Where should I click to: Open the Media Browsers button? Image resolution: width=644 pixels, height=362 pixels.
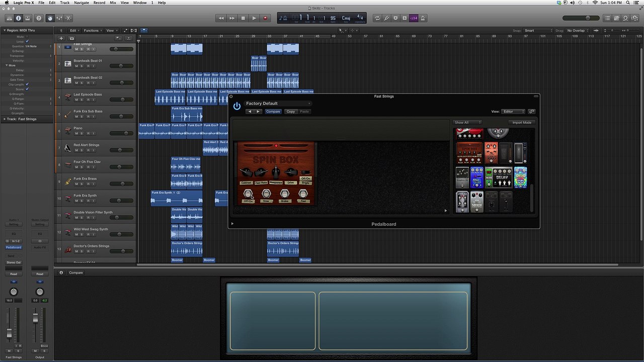pos(635,18)
